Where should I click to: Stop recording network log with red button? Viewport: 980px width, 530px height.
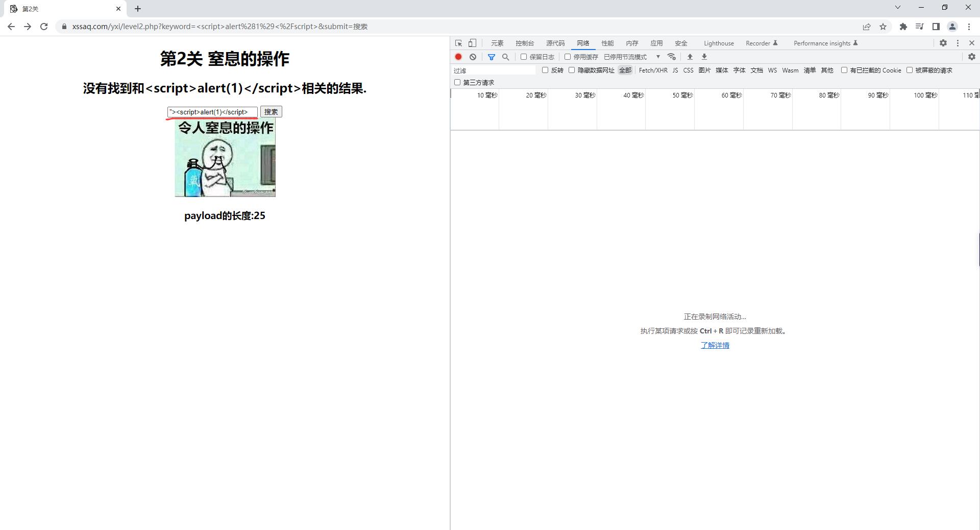coord(458,57)
